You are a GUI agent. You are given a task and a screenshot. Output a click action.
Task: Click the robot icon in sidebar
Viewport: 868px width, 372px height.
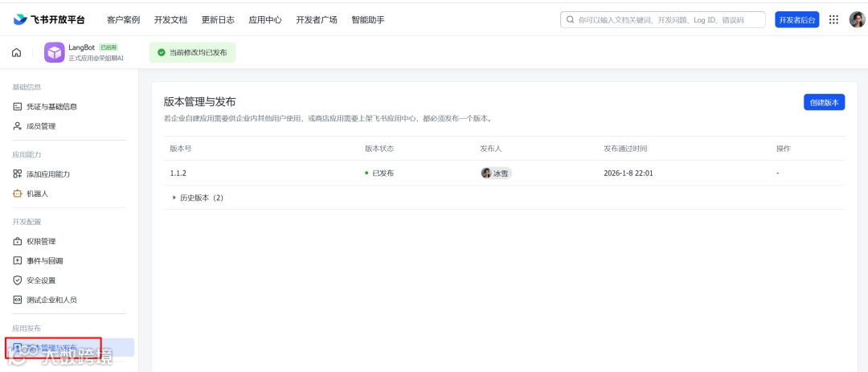pyautogui.click(x=17, y=194)
